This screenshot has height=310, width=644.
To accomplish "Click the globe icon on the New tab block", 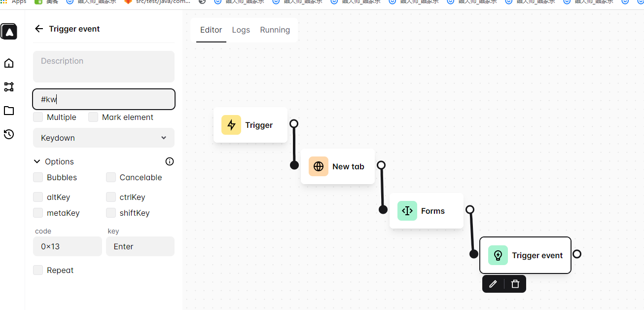I will point(319,166).
